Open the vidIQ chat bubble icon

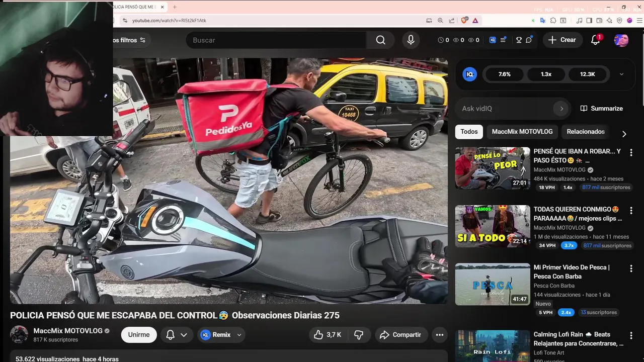[x=529, y=40]
